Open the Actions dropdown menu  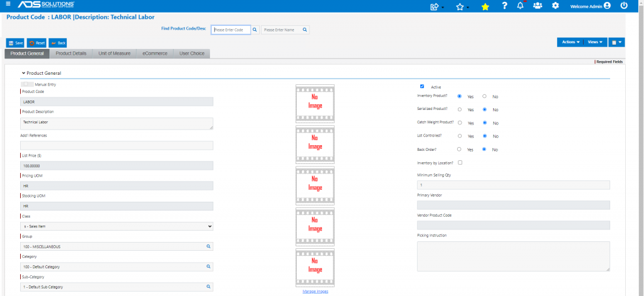pyautogui.click(x=570, y=42)
